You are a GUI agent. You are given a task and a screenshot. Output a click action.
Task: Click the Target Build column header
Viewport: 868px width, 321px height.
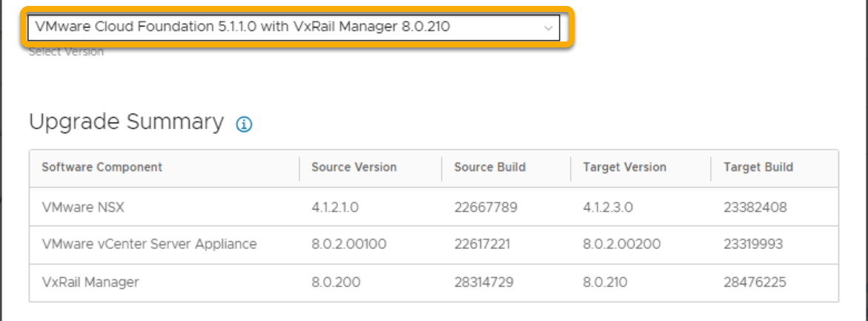[x=758, y=167]
